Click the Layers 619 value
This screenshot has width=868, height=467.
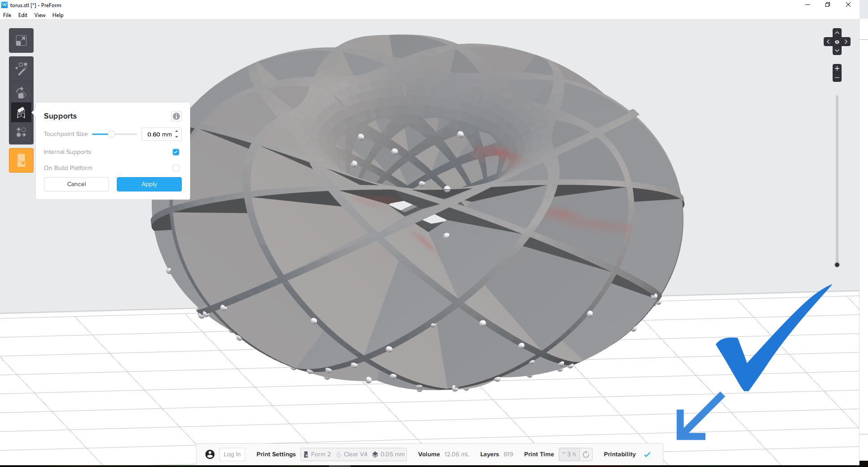(x=508, y=454)
